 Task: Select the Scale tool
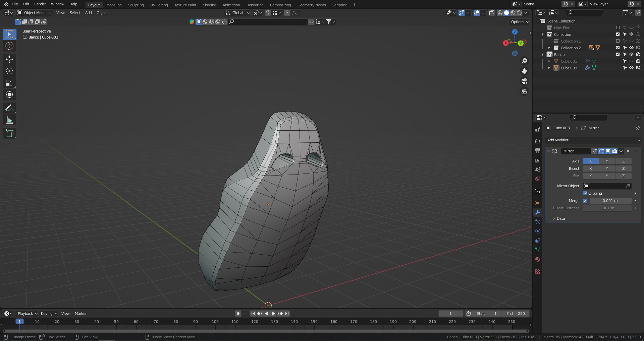(x=9, y=83)
